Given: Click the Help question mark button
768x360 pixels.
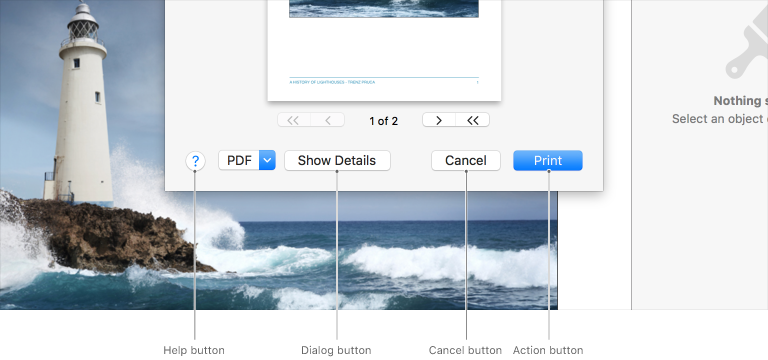Looking at the screenshot, I should pos(195,161).
